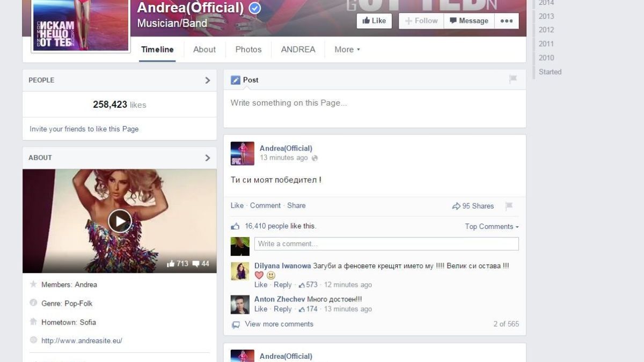Expand the ABOUT section chevron
This screenshot has height=362, width=644.
(208, 158)
